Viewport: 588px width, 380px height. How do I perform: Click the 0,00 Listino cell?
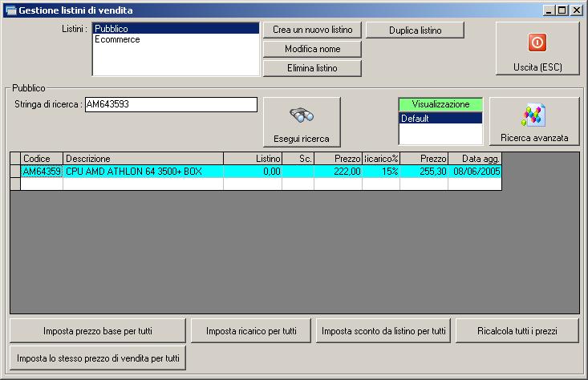[x=253, y=172]
